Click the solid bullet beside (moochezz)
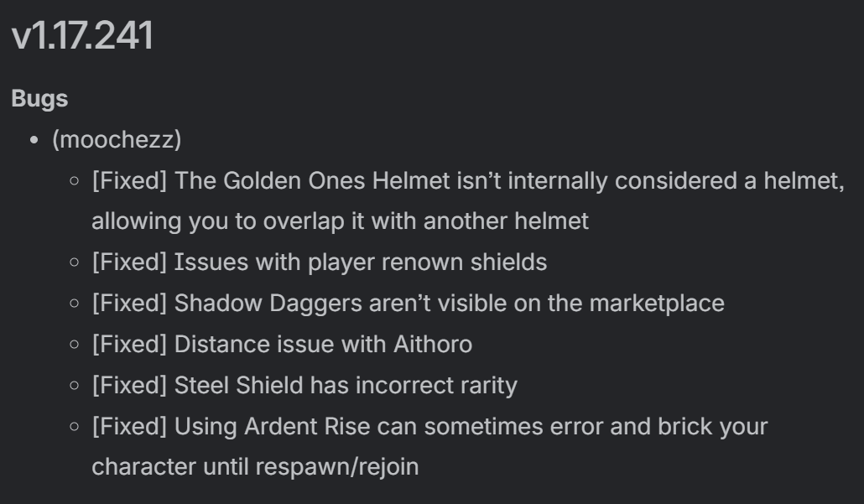864x504 pixels. click(x=34, y=141)
